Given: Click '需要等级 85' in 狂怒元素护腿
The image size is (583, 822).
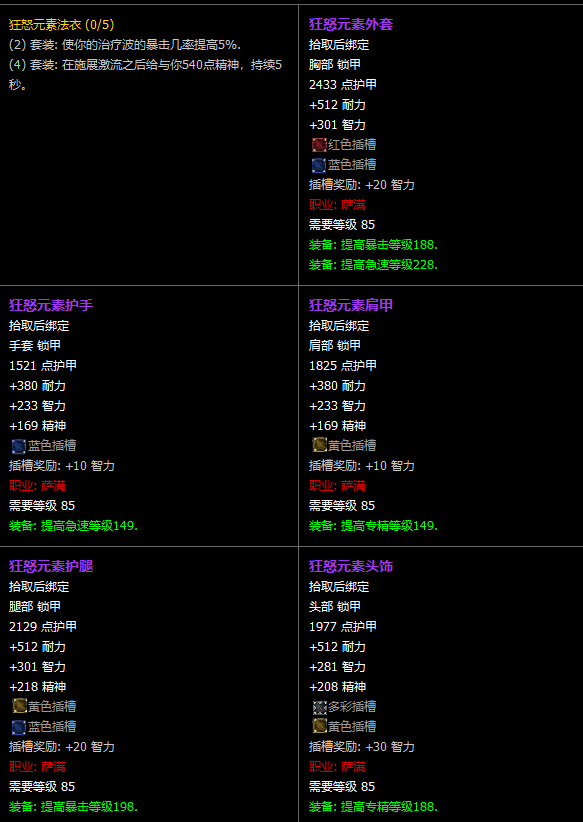Looking at the screenshot, I should point(42,787).
